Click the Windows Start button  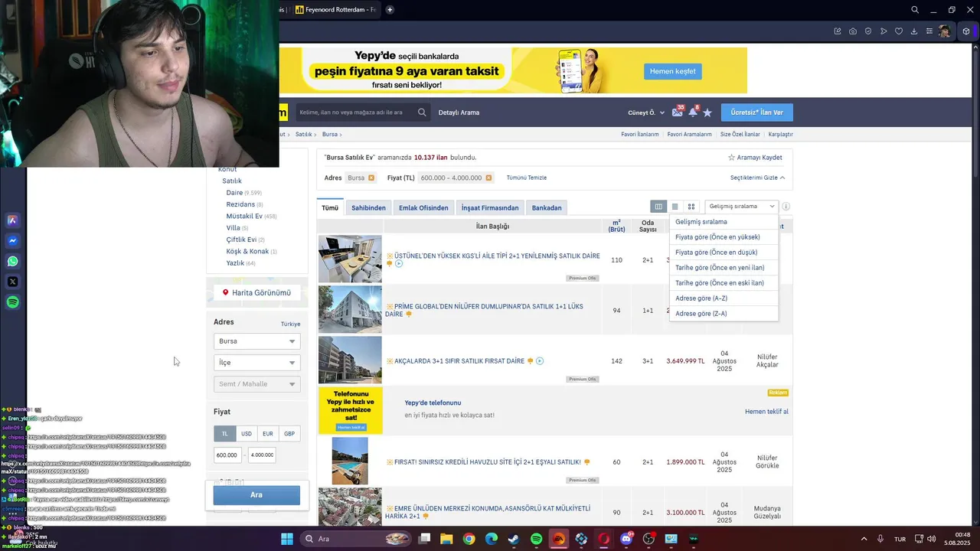coord(287,539)
